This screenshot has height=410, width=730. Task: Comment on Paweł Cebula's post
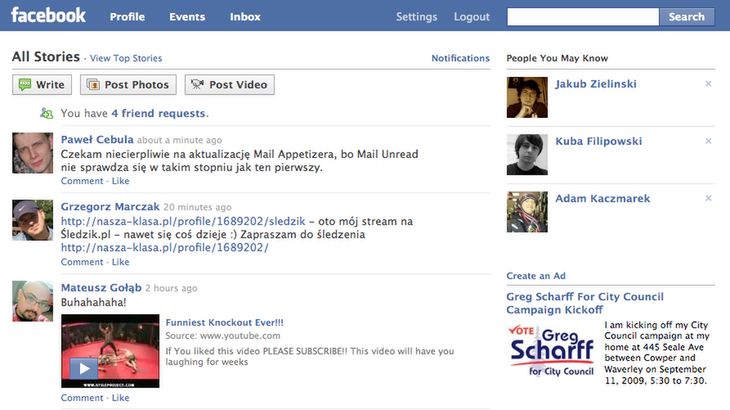coord(82,181)
